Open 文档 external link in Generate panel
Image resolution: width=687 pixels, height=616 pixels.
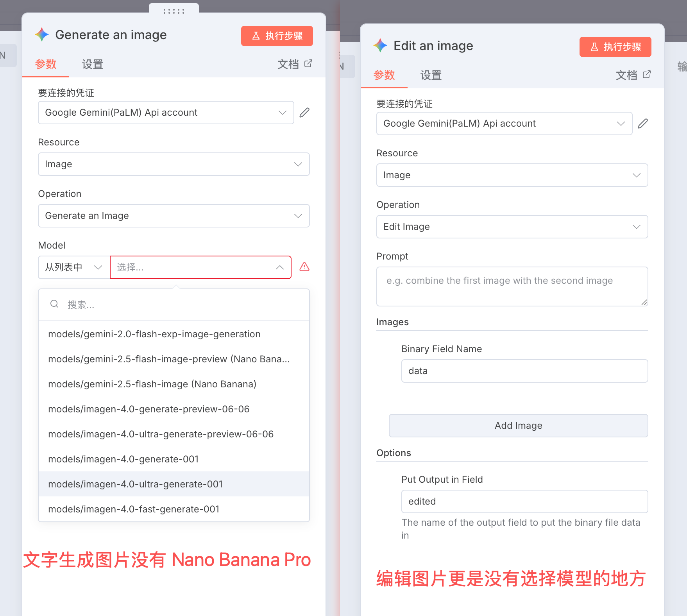[x=295, y=64]
